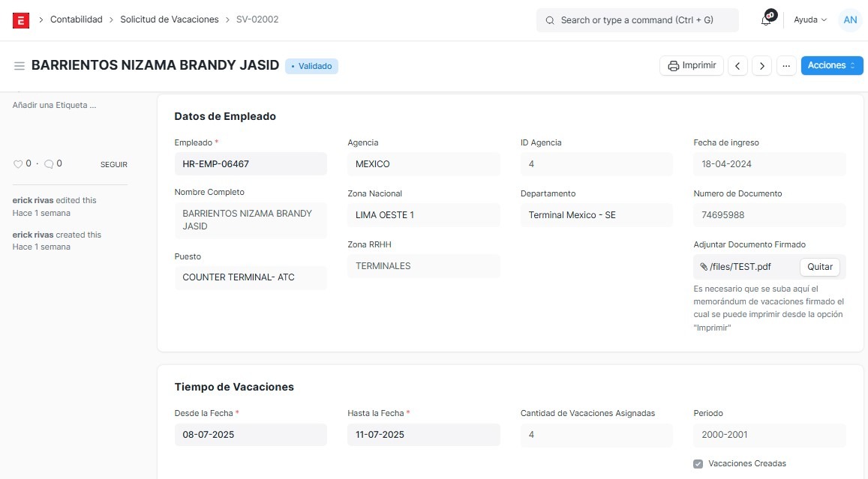
Task: Toggle the Vacaciones Creadas checkbox
Action: tap(698, 464)
